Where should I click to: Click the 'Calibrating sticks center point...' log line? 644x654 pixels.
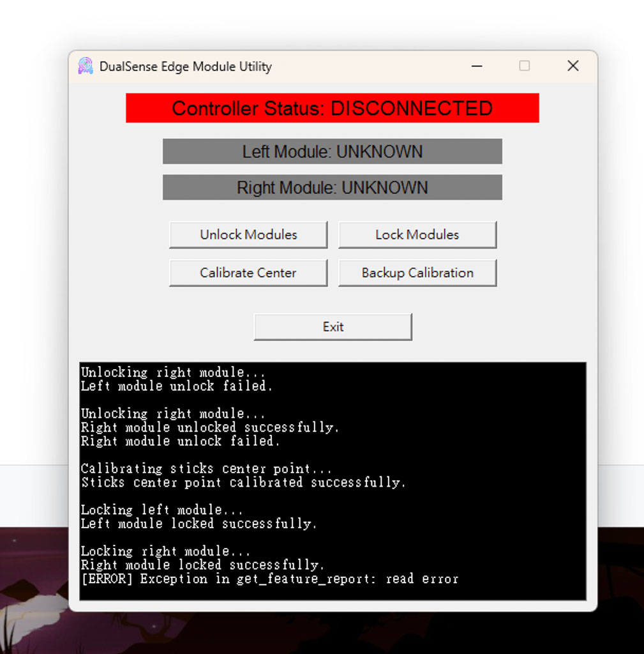(x=206, y=469)
